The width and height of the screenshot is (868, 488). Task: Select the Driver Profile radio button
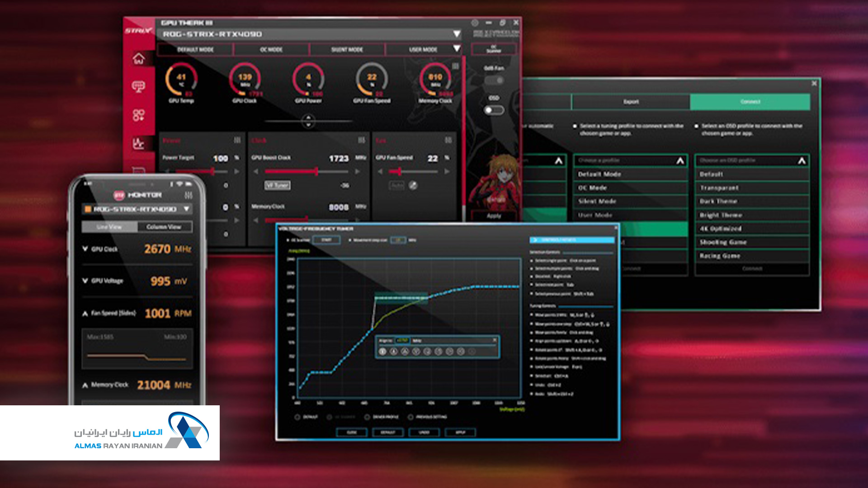[367, 417]
